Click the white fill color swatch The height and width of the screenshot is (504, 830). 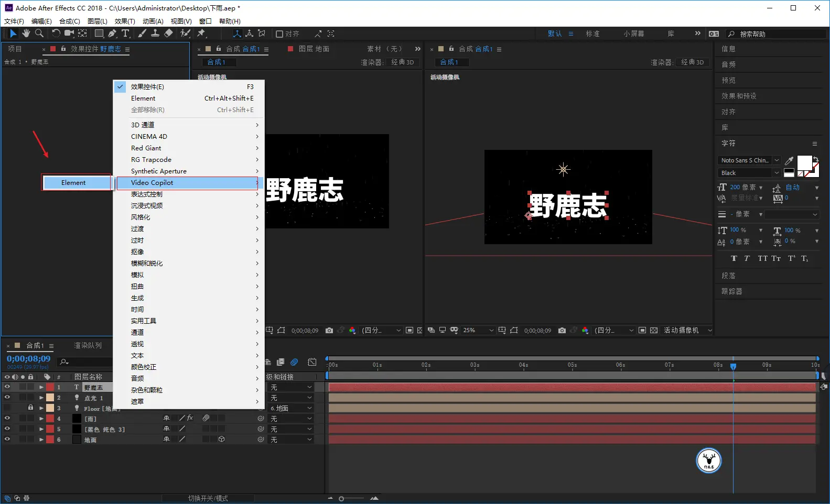[804, 163]
